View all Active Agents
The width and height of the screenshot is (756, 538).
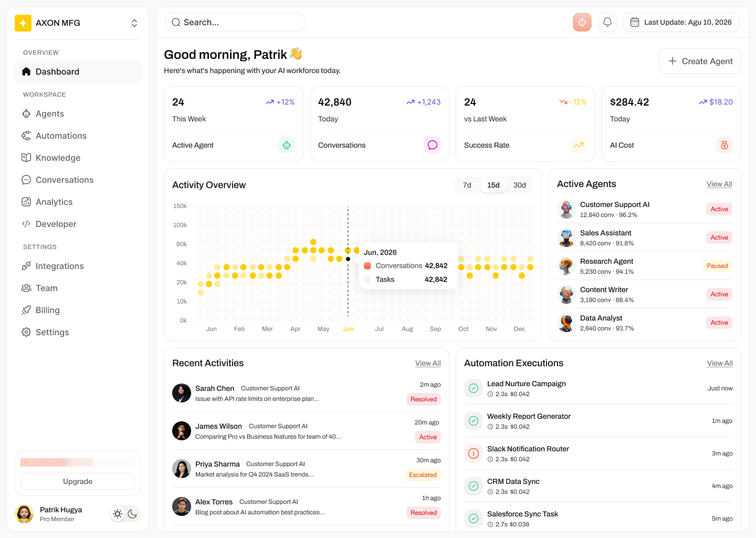coord(719,184)
